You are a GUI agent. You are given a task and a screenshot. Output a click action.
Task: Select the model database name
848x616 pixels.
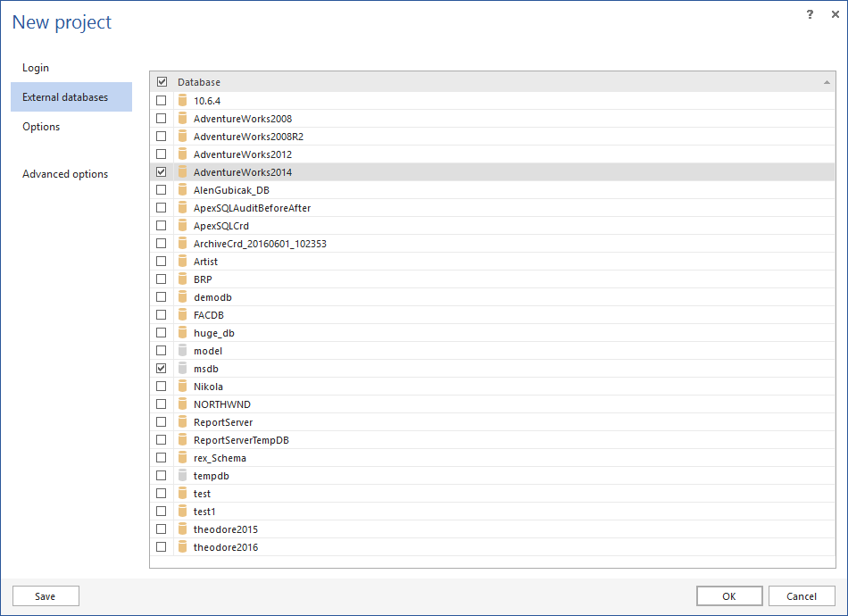208,351
